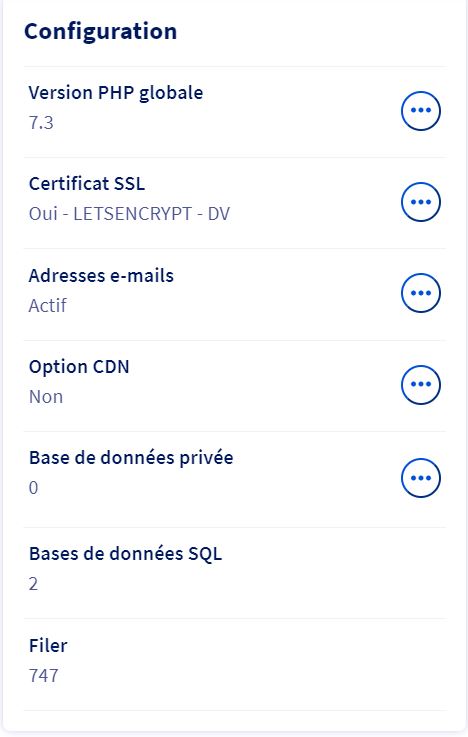This screenshot has height=737, width=468.
Task: Select the Adresses e-mails label
Action: [101, 275]
